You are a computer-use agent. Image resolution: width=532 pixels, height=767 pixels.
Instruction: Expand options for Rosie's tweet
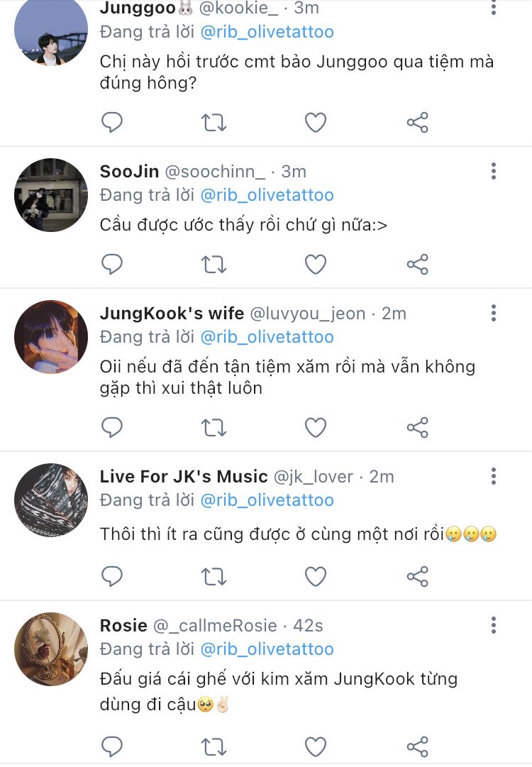(494, 625)
